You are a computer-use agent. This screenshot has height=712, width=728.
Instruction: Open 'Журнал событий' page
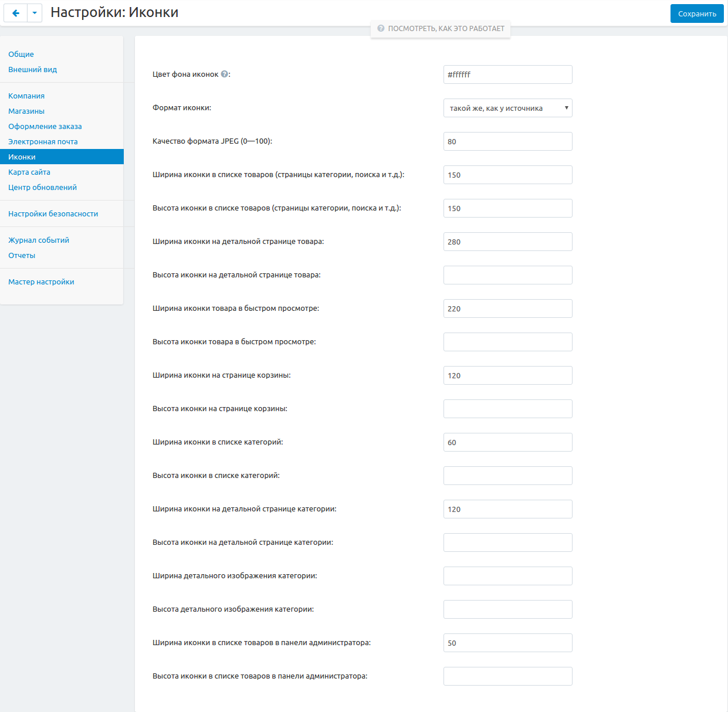39,240
